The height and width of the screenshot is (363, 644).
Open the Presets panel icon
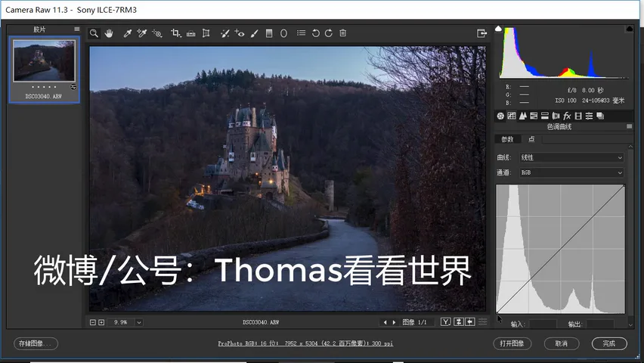(x=589, y=116)
